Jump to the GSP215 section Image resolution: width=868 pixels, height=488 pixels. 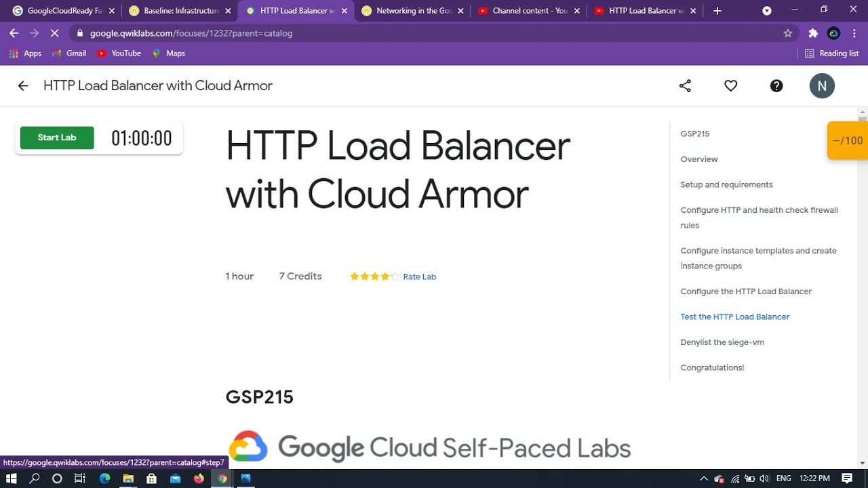click(x=694, y=134)
